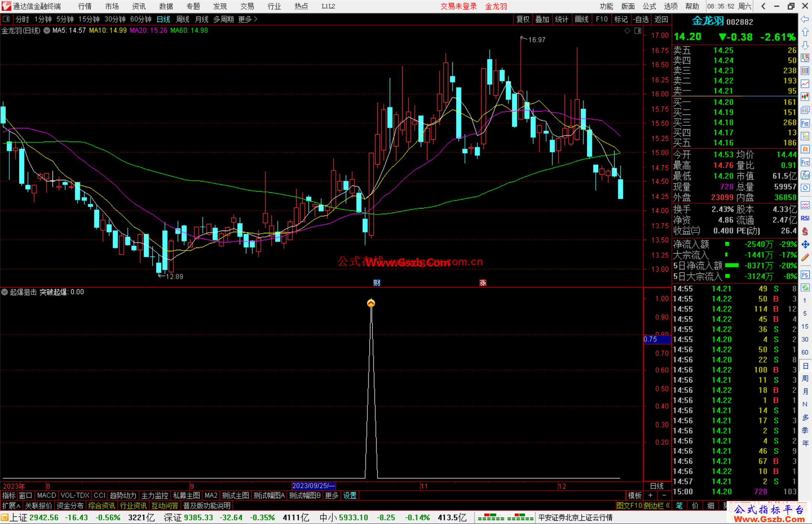Click the 2023/09/25 date marker on timeline

[x=313, y=486]
